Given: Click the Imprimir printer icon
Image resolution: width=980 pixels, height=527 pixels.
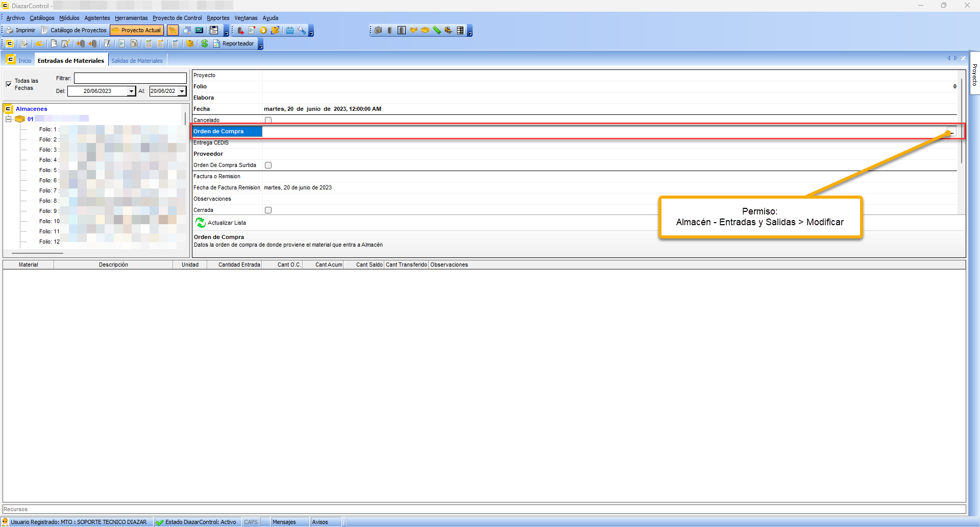Looking at the screenshot, I should (10, 30).
